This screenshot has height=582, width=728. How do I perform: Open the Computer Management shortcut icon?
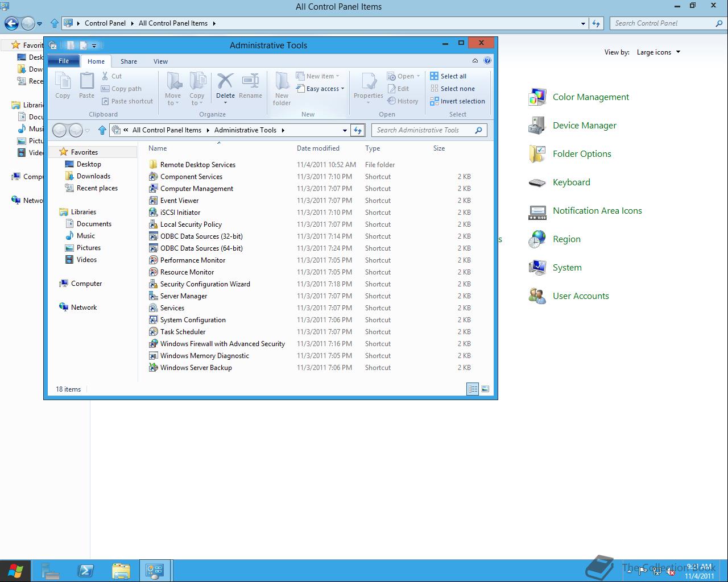click(153, 189)
